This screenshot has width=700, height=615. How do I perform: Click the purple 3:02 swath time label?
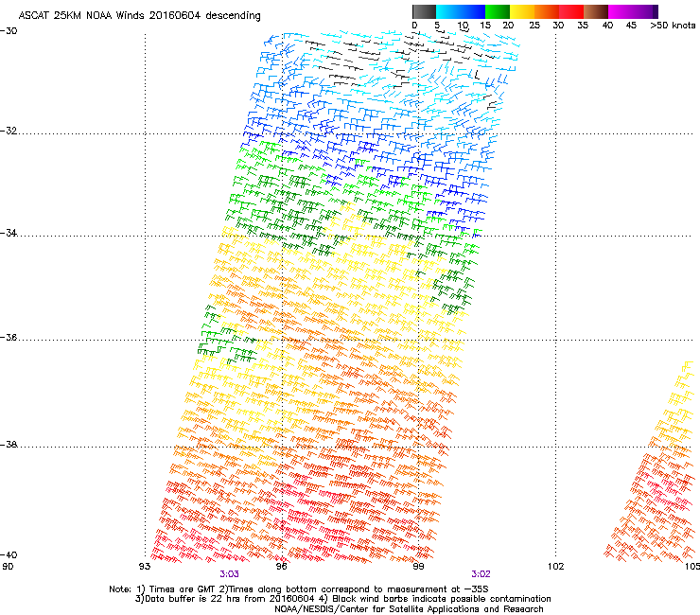481,574
